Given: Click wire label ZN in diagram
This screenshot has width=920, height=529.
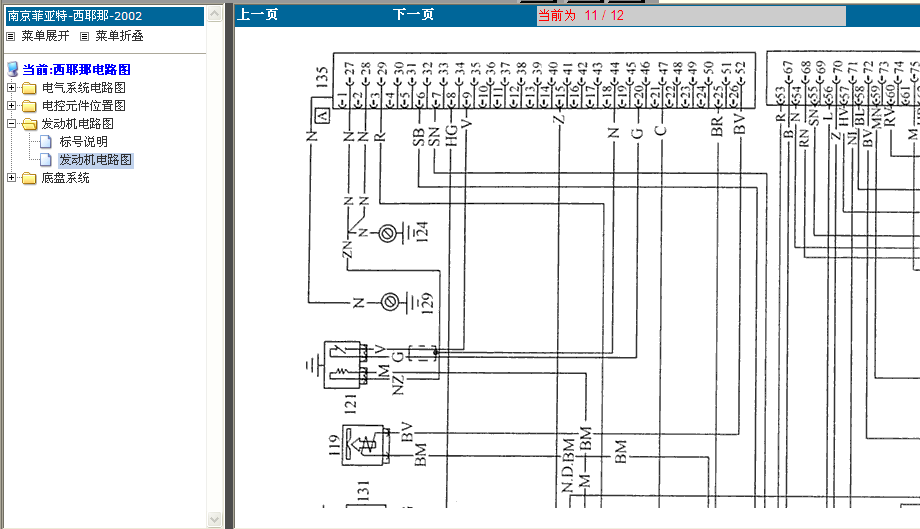Looking at the screenshot, I should point(347,249).
